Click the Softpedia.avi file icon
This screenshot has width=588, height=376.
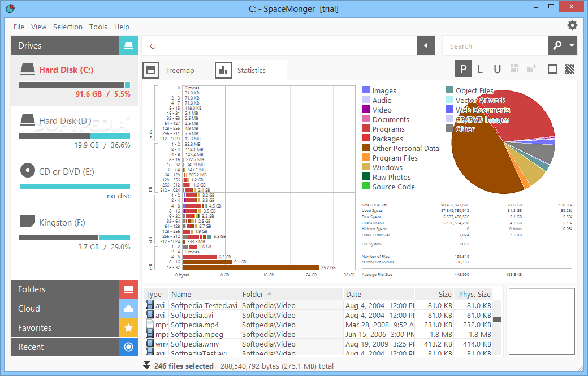[x=150, y=315]
